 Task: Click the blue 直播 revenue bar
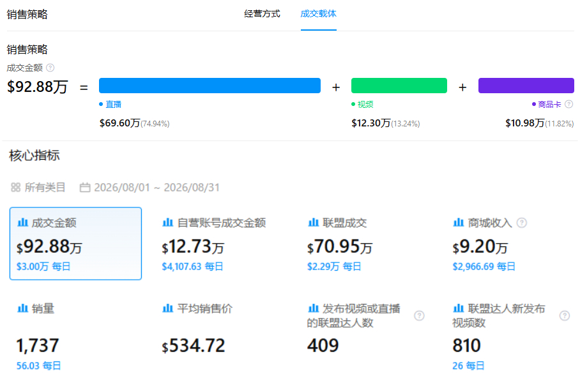click(210, 86)
